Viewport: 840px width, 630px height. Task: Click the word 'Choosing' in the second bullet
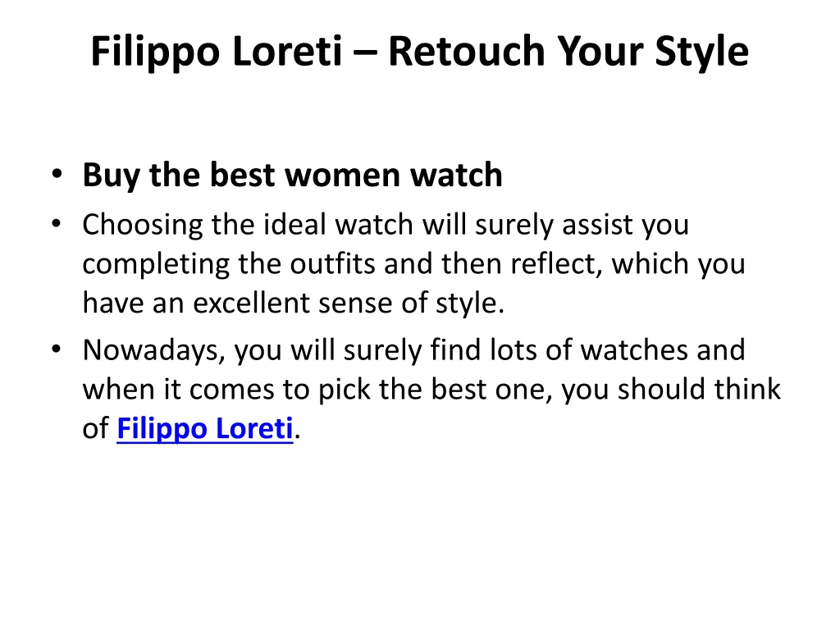pyautogui.click(x=143, y=225)
